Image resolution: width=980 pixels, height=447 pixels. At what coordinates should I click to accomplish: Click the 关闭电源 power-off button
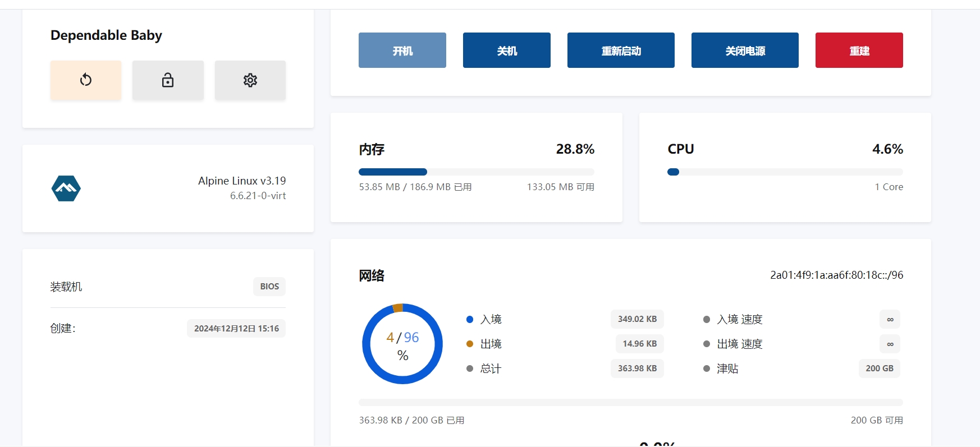click(745, 50)
